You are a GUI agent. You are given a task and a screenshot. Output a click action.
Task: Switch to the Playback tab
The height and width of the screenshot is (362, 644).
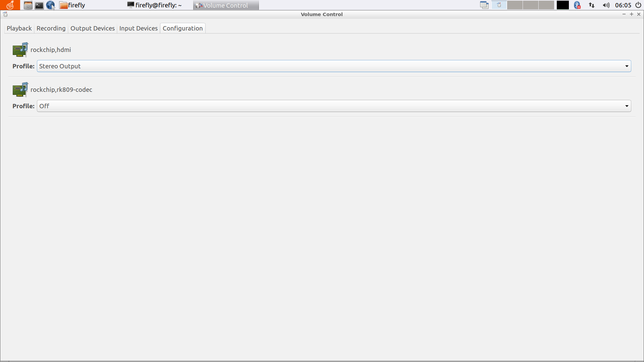19,28
